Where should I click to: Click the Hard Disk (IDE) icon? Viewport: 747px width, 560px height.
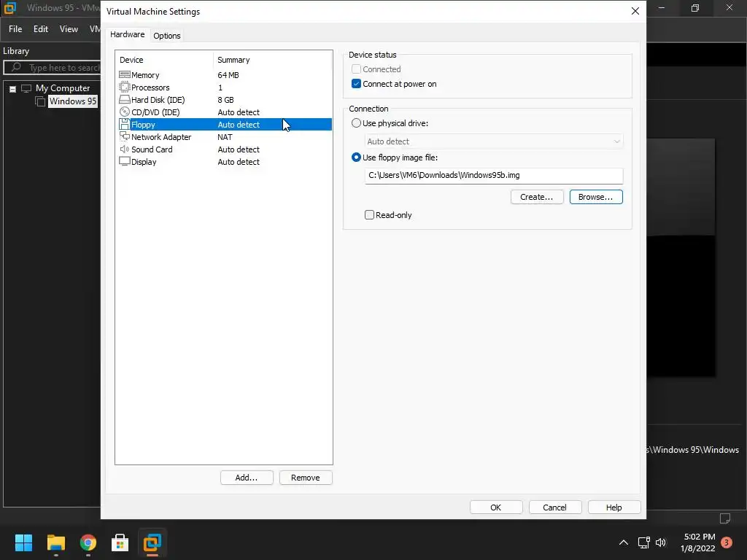pos(124,99)
